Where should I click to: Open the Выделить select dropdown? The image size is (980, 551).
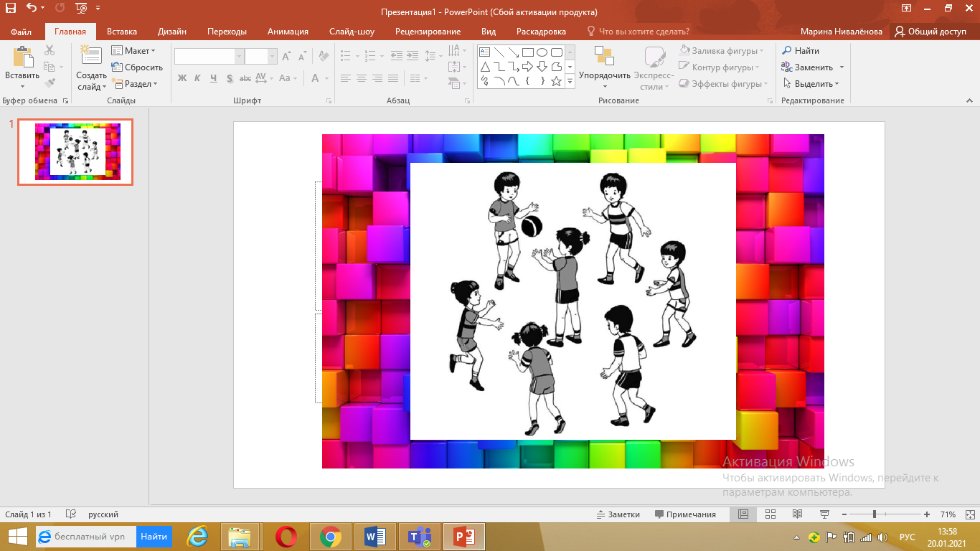click(811, 84)
